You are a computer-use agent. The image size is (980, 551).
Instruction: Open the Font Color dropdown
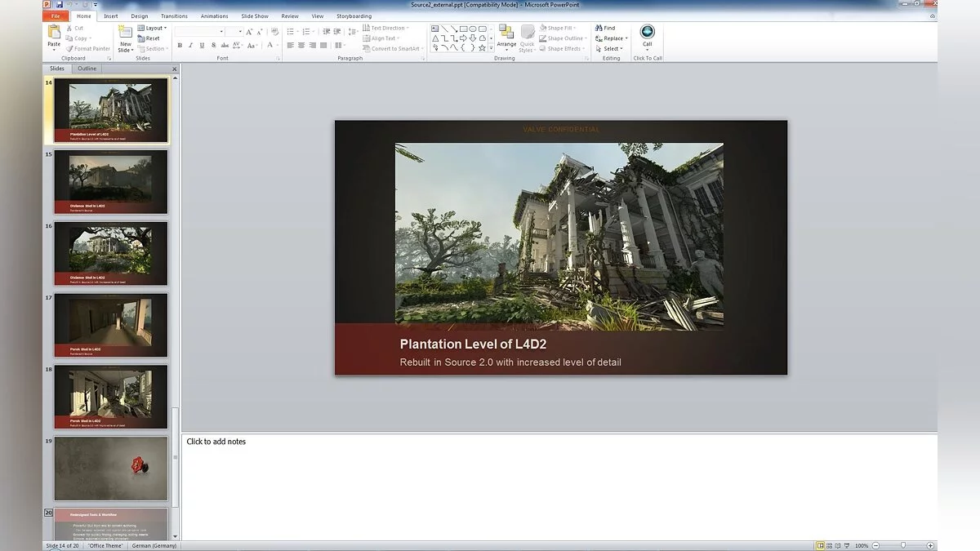click(x=273, y=46)
